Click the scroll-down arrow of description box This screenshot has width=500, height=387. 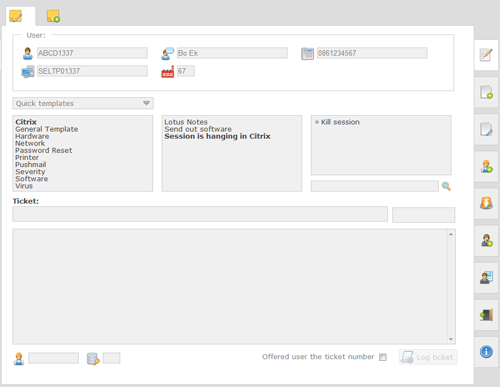(451, 339)
